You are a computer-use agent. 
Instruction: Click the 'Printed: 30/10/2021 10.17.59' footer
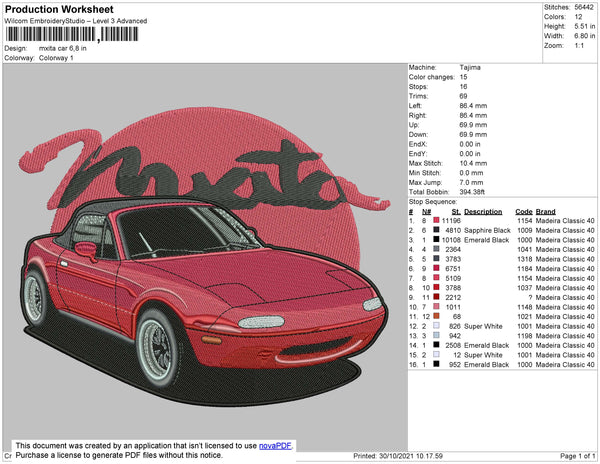click(398, 456)
